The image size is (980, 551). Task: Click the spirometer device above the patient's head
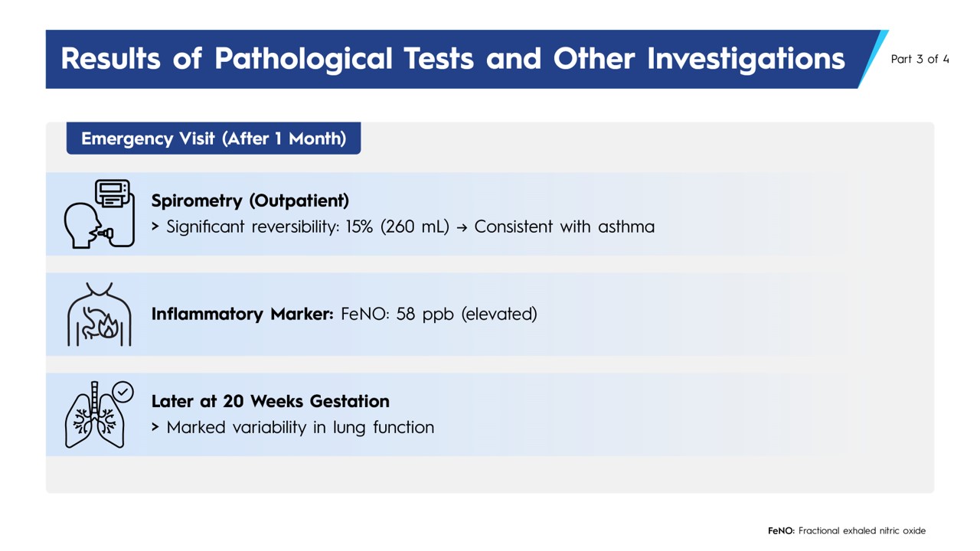tap(113, 194)
